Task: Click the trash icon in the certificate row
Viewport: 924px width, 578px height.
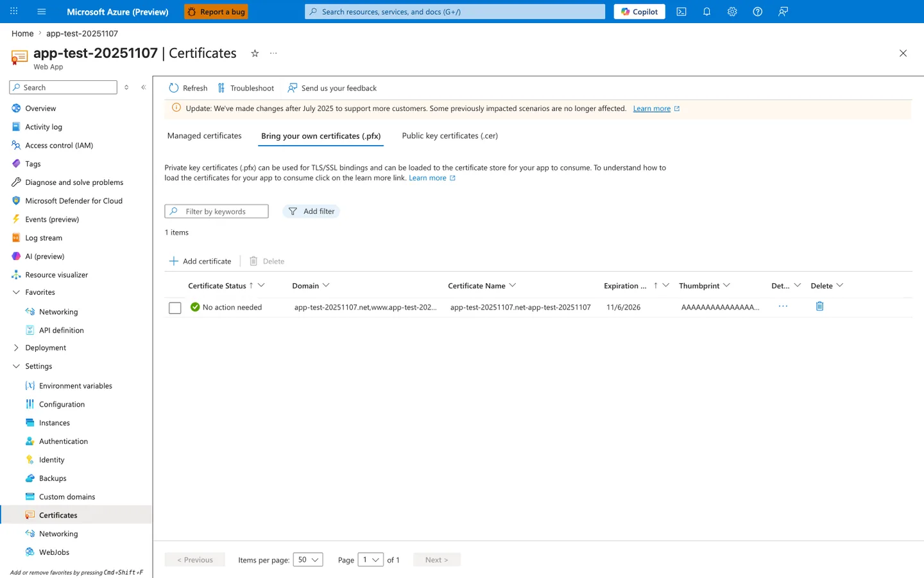Action: (x=819, y=306)
